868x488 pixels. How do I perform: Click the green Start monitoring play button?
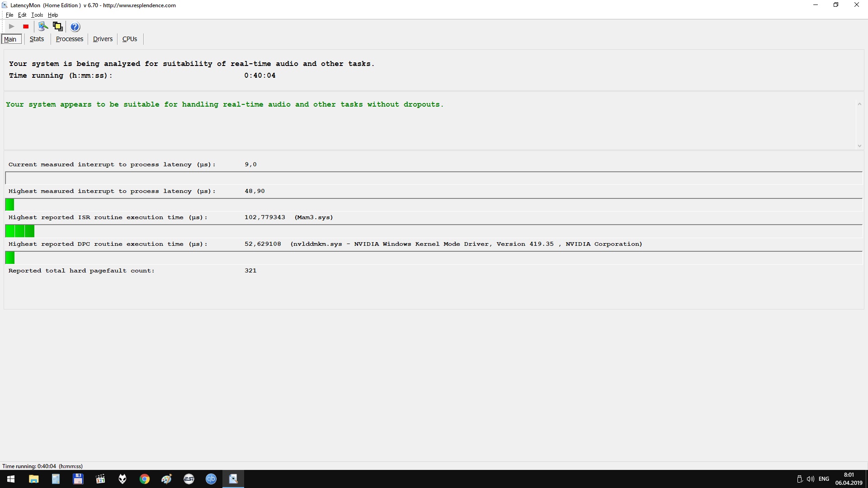(x=12, y=27)
